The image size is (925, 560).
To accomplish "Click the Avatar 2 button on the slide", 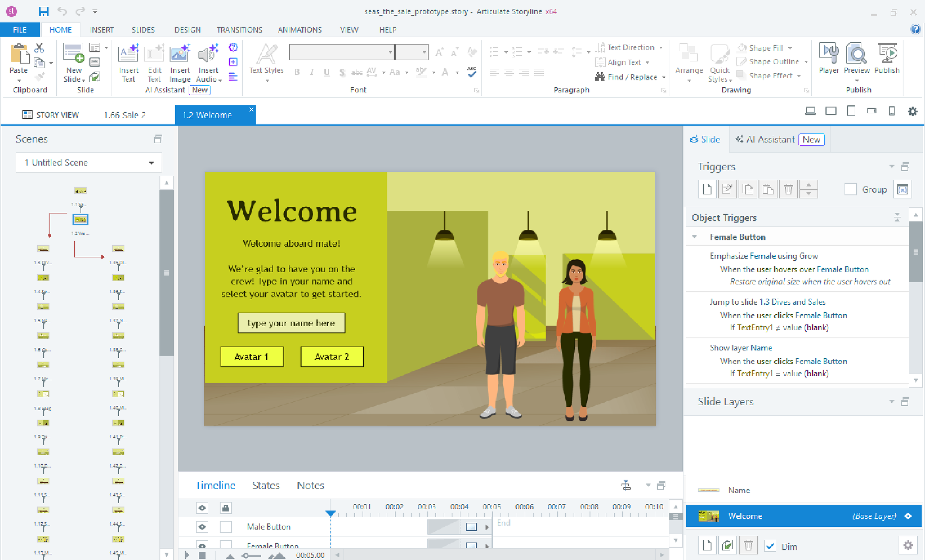I will pyautogui.click(x=332, y=356).
